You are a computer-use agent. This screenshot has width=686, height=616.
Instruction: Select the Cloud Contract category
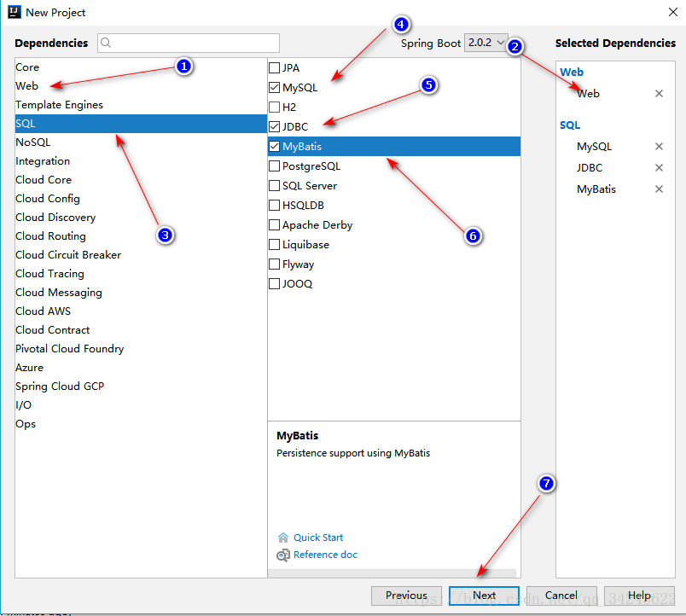point(141,330)
